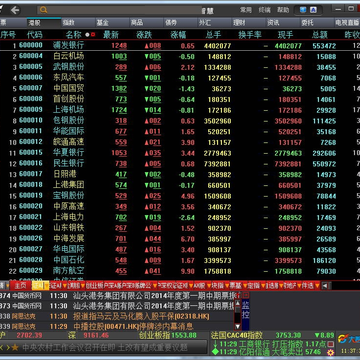The height and width of the screenshot is (360, 360).
Task: Sort by the 代码 column header
Action: [x=35, y=35]
